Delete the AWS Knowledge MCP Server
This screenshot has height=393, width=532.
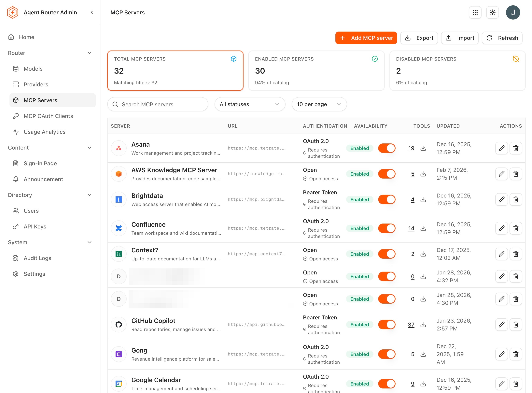[x=516, y=174]
